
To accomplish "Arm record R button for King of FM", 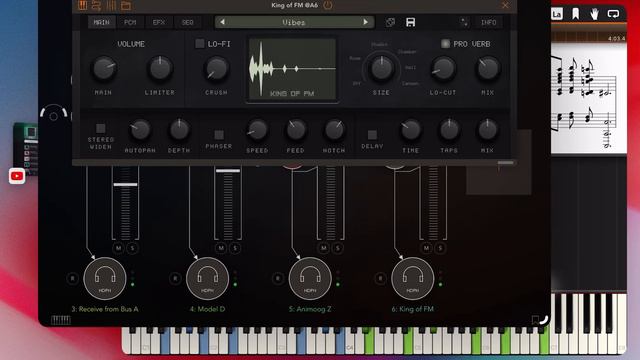I will (380, 279).
